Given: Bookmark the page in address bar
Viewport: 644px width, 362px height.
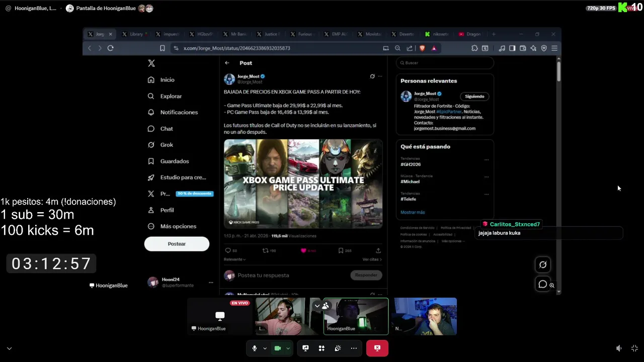Looking at the screenshot, I should point(162,48).
